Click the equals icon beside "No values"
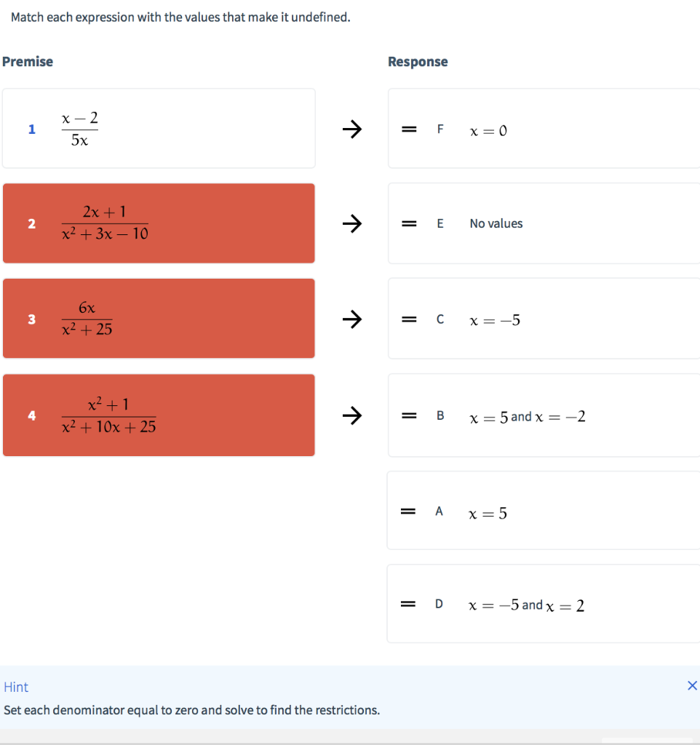 409,223
